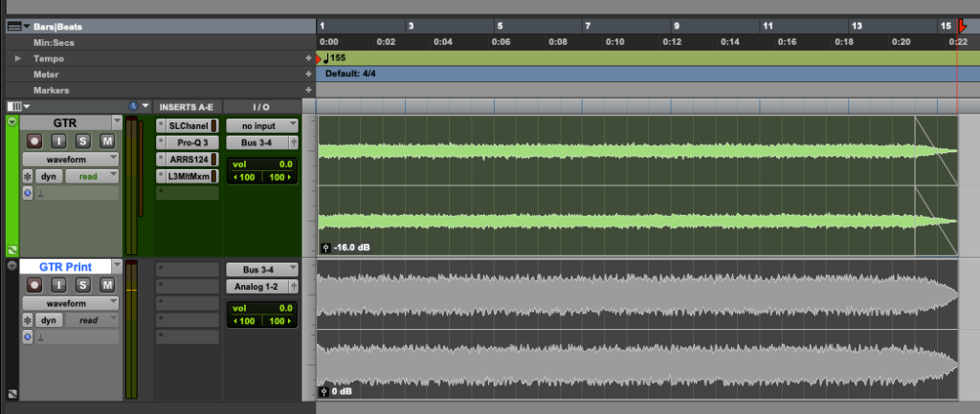Click the GTR Print blue timebase selector icon
Image resolution: width=980 pixels, height=414 pixels.
28,338
